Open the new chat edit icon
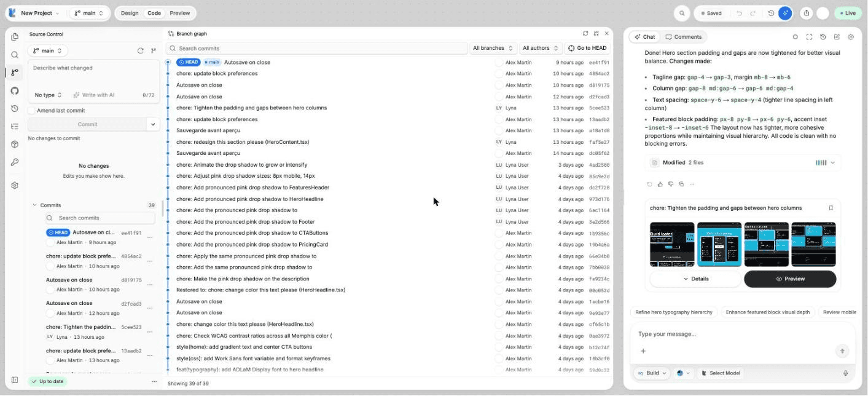 pos(837,37)
